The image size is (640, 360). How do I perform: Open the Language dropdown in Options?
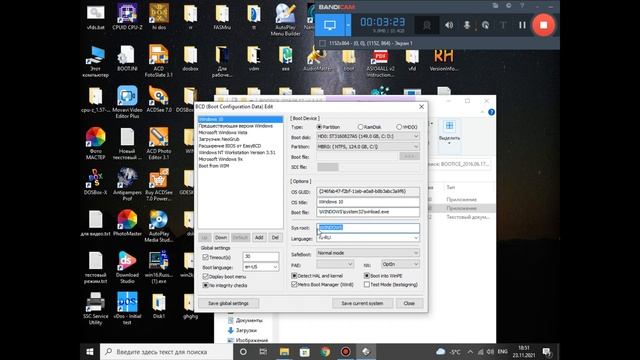point(368,238)
